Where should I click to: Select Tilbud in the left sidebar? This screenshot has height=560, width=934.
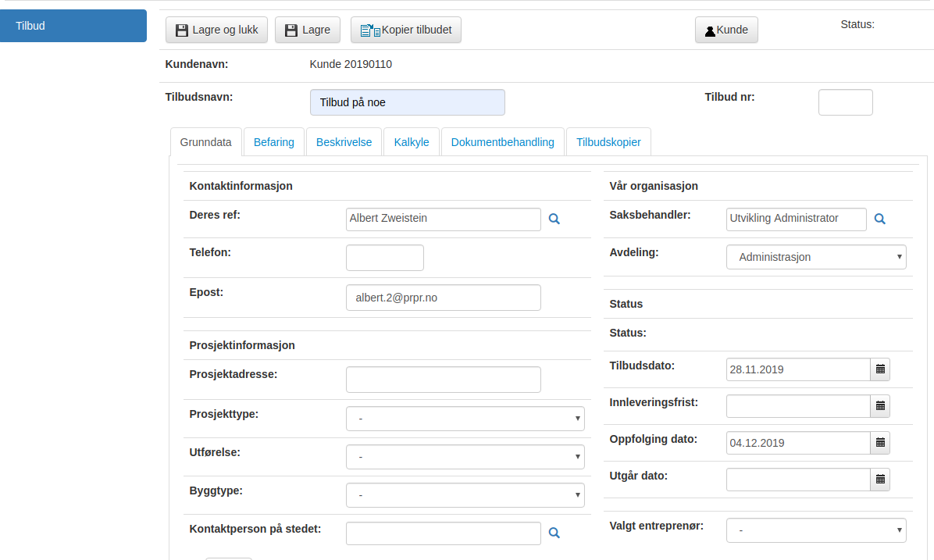[x=73, y=26]
